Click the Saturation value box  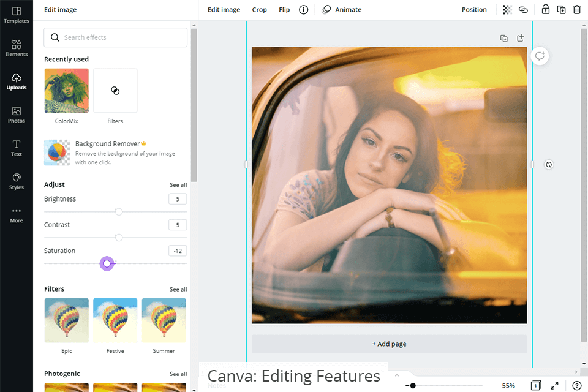point(178,251)
